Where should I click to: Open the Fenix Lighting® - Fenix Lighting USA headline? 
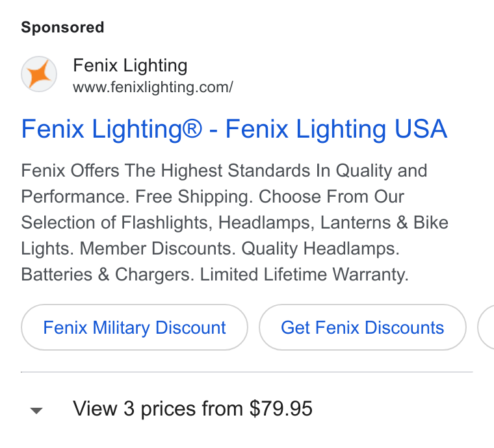[234, 129]
